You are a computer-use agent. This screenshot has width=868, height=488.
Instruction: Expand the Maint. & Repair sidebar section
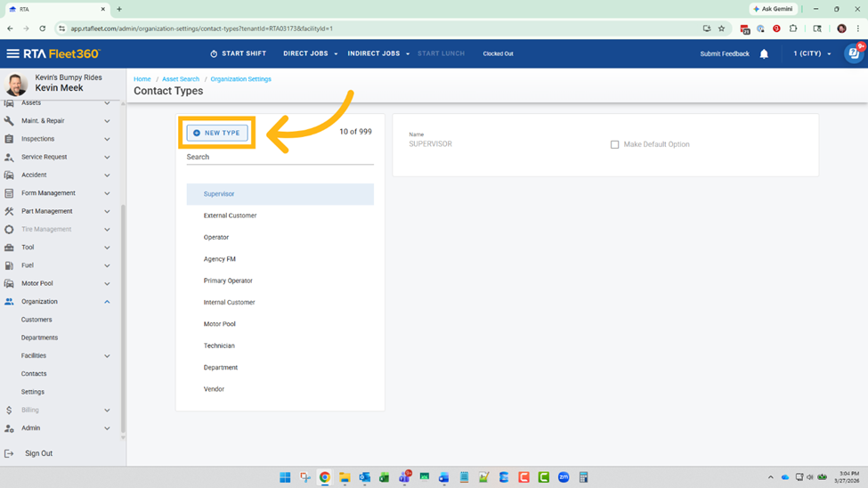coord(107,121)
